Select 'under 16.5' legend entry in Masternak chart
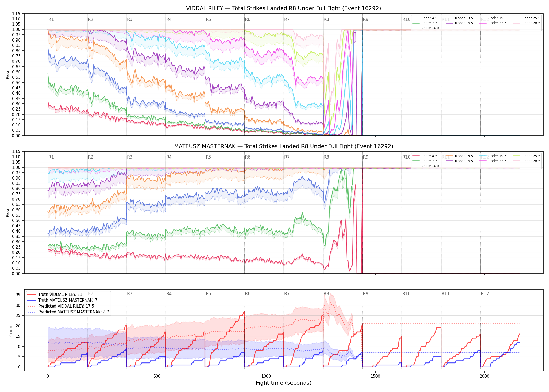 tap(459, 161)
